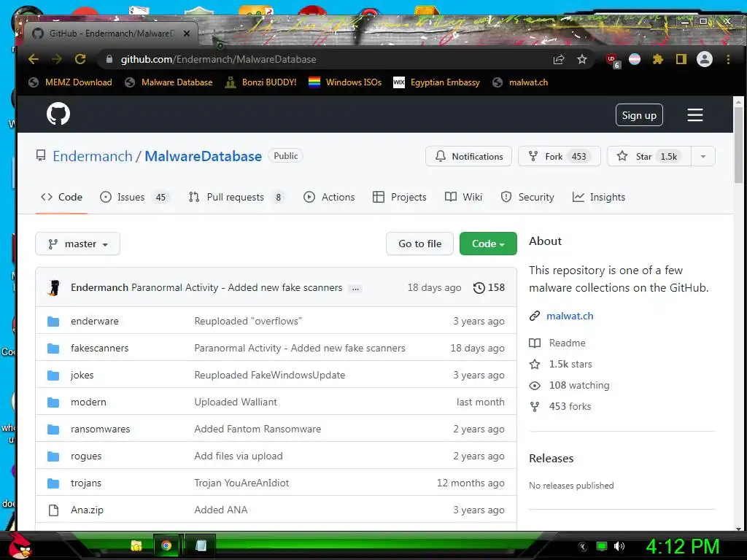Open the Star list dropdown arrow
747x560 pixels.
703,156
